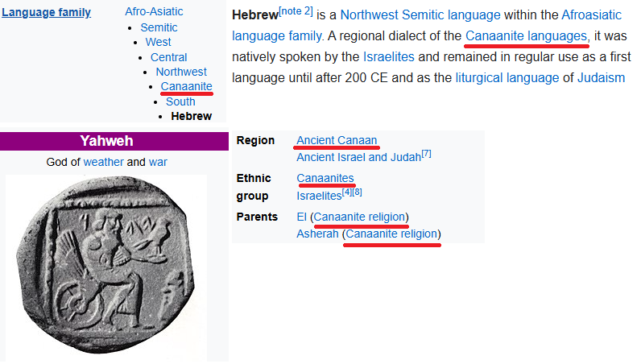Image resolution: width=641 pixels, height=364 pixels.
Task: Open the Language family link
Action: (x=46, y=12)
